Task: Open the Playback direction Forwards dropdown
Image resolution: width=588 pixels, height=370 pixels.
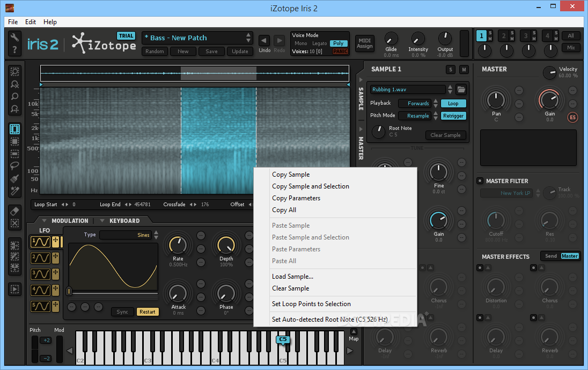Action: 414,104
